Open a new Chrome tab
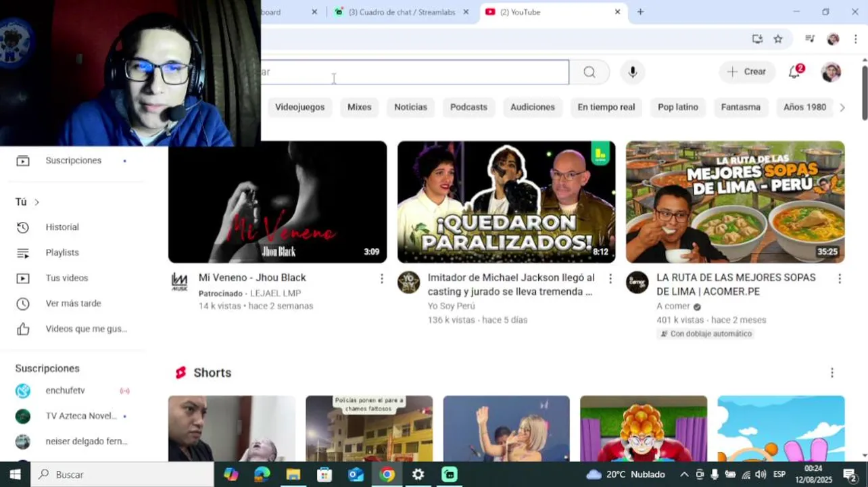This screenshot has width=868, height=487. point(640,12)
